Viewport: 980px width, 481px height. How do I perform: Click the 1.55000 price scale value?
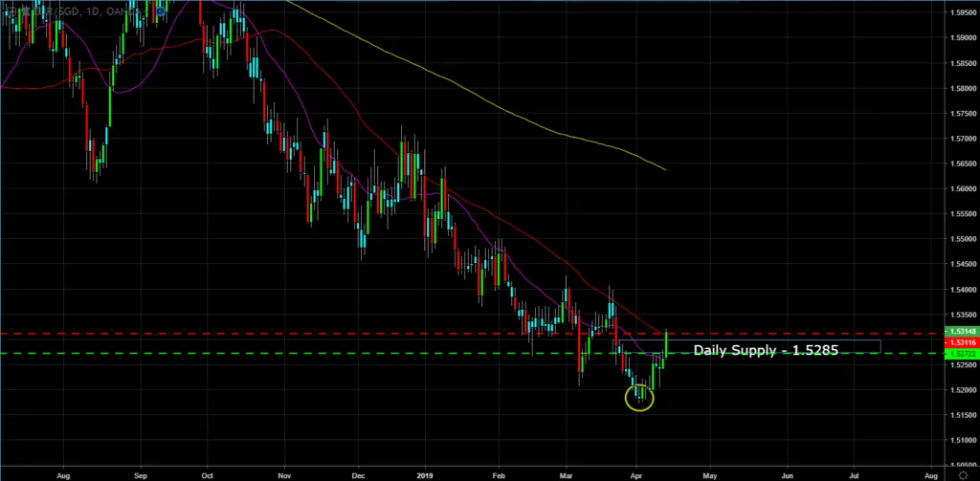tap(963, 239)
